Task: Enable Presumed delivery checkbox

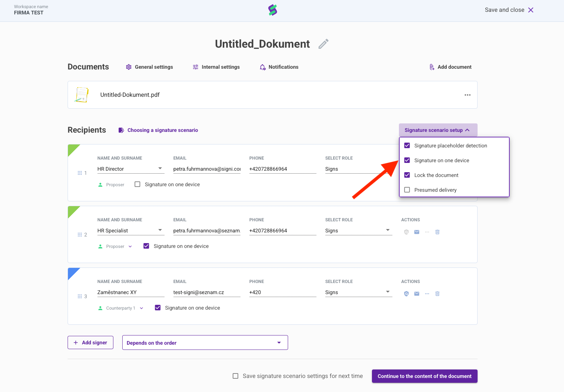Action: (x=407, y=190)
